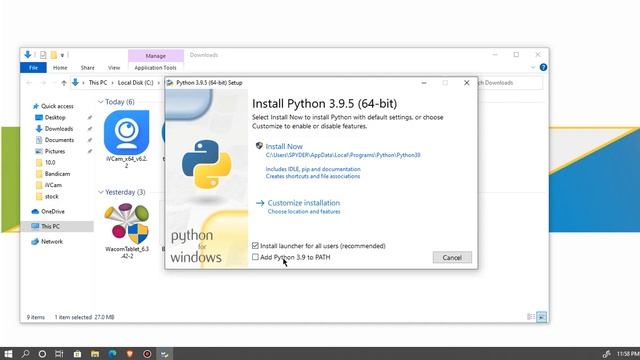Minimize the Python Setup window
This screenshot has width=640, height=360.
424,83
